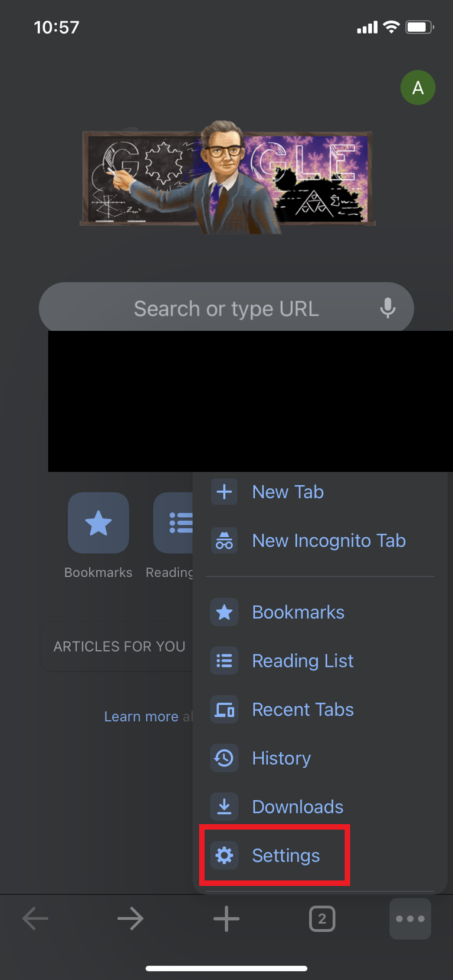Select Recent Tabs menu entry
This screenshot has width=453, height=980.
coord(302,709)
